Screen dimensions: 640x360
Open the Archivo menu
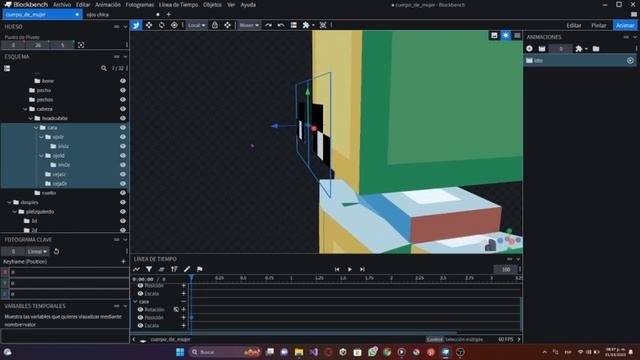click(62, 5)
